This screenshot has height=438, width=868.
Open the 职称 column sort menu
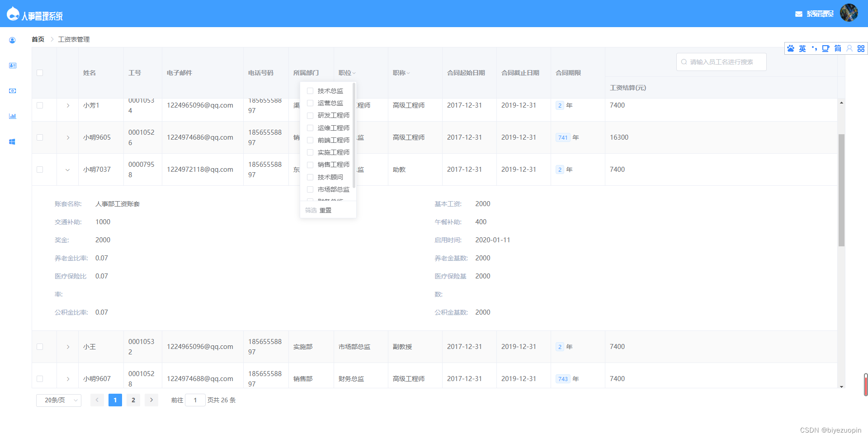(409, 73)
